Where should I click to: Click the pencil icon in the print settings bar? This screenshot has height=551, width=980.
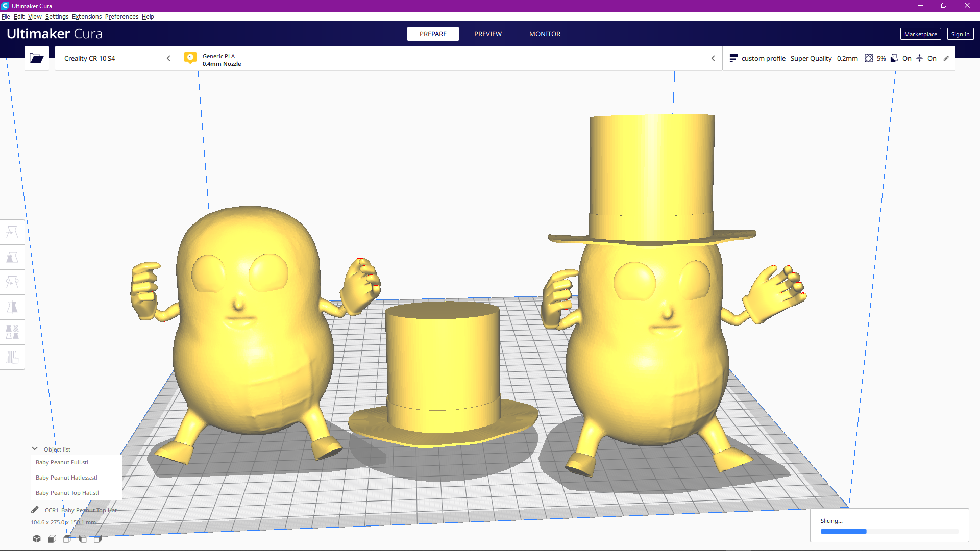(946, 58)
